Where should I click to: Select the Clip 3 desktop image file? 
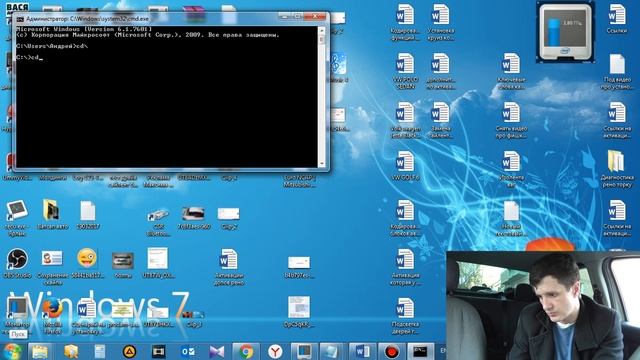coord(194,318)
